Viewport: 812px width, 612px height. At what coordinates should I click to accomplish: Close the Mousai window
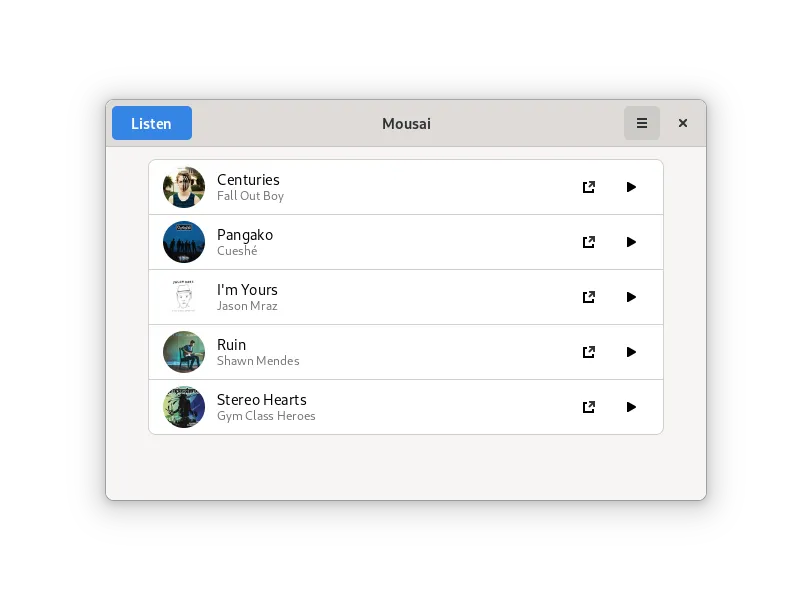[x=683, y=123]
